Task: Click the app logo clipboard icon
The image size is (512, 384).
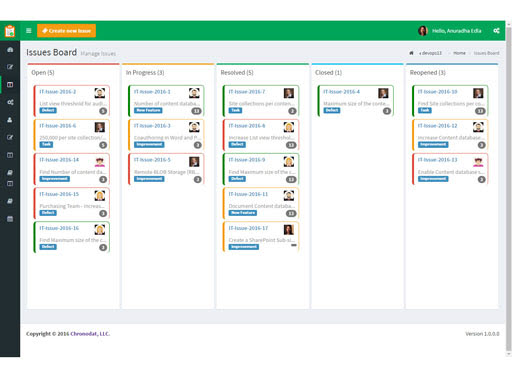Action: tap(10, 31)
